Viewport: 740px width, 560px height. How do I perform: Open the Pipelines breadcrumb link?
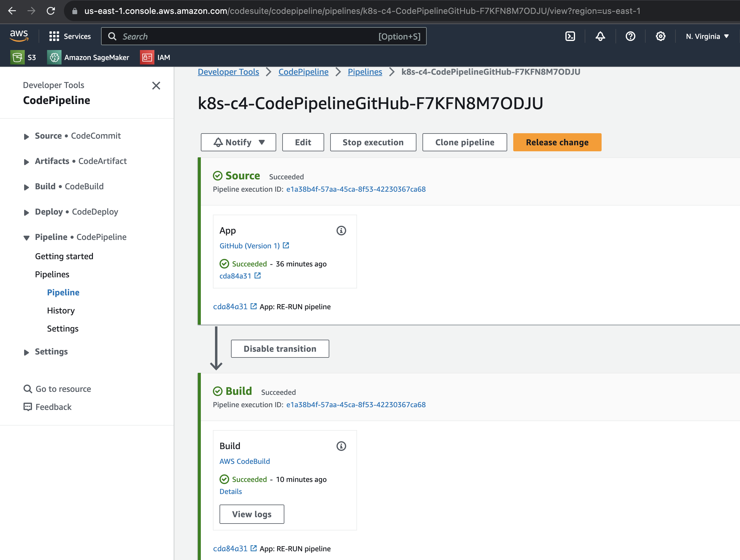[365, 72]
